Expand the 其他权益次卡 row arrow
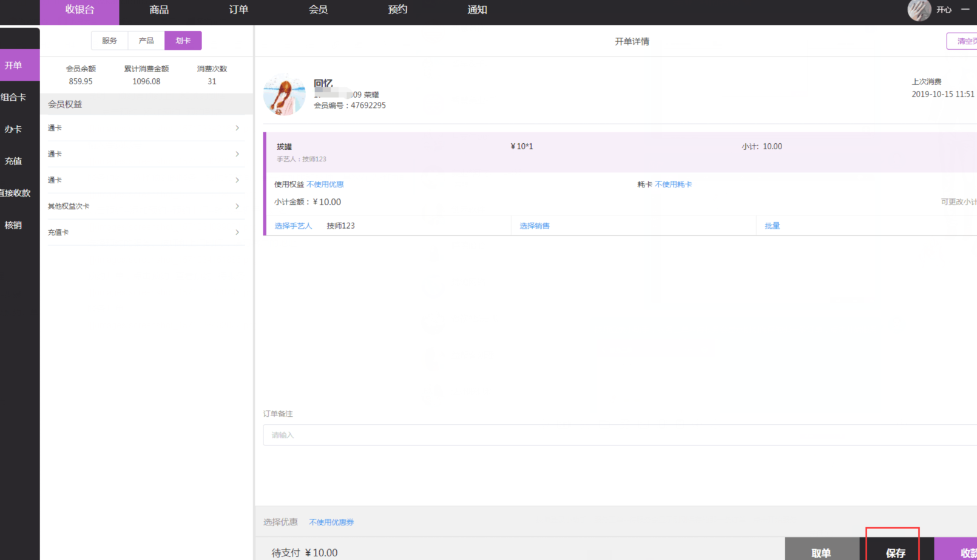 (237, 206)
